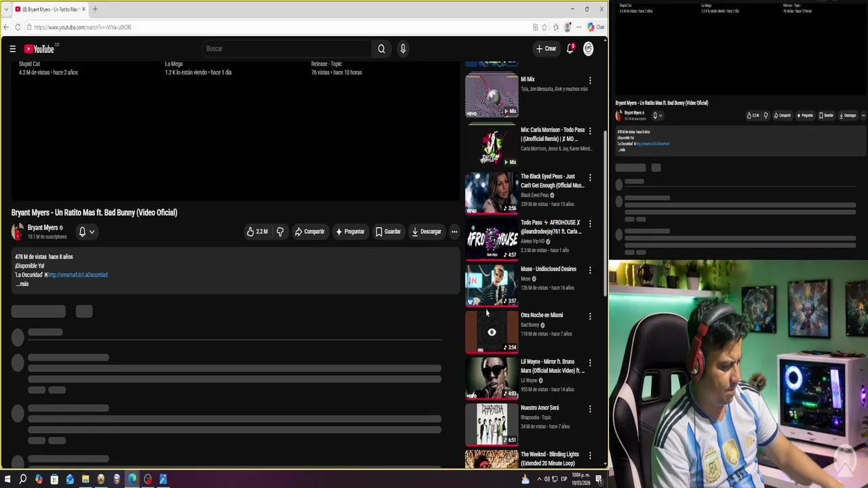Focus the Buscar search field
The width and height of the screenshot is (868, 488).
click(x=286, y=49)
